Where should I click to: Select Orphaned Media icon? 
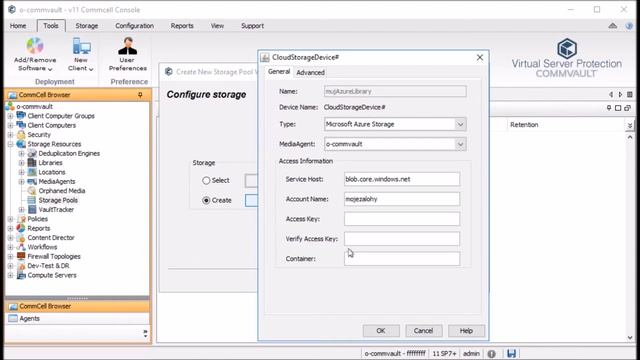coord(32,191)
